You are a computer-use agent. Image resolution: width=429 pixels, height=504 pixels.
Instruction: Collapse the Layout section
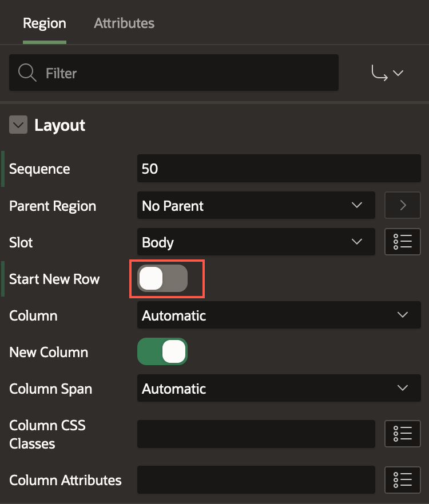(x=18, y=125)
